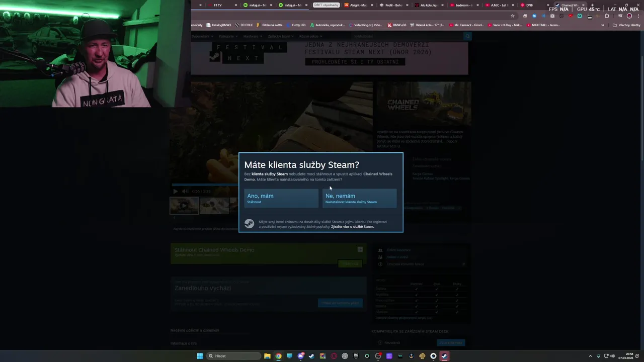644x362 pixels.
Task: Mute the trailer volume icon
Action: point(185,191)
